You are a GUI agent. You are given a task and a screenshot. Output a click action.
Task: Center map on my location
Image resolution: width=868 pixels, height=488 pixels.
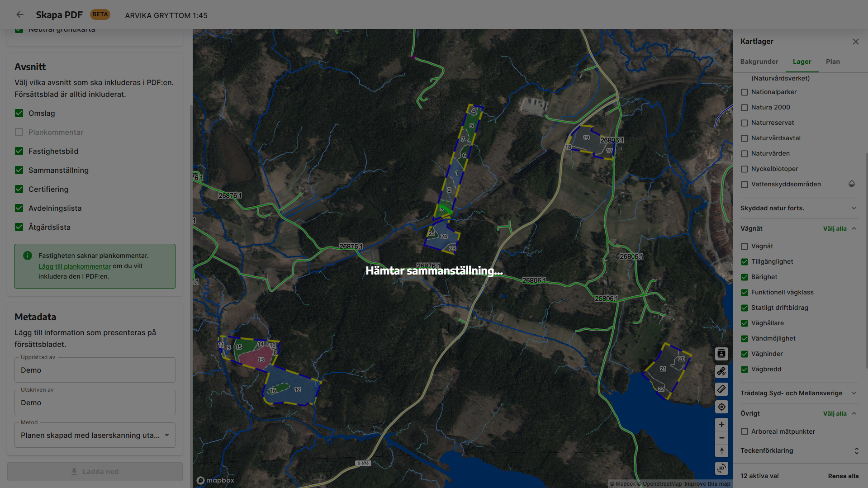[x=721, y=407]
